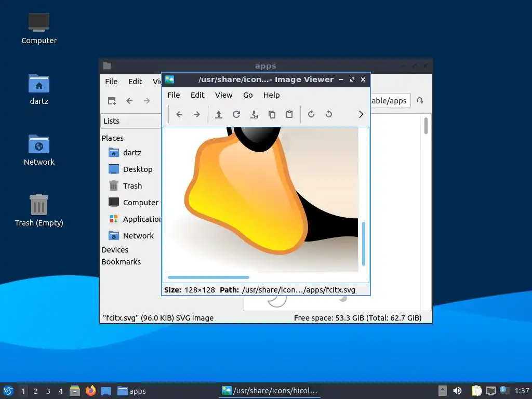Open the volume control tray icon
532x399 pixels.
(457, 391)
